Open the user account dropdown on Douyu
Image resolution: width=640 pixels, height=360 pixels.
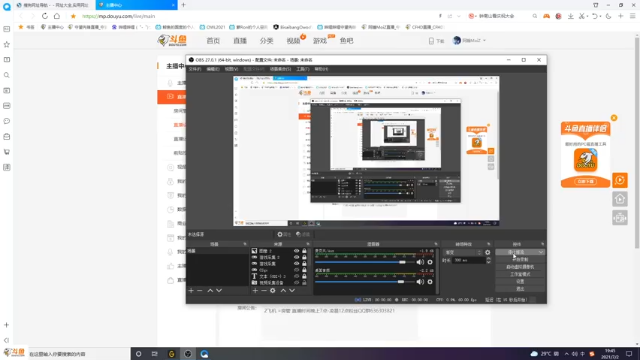[x=470, y=40]
